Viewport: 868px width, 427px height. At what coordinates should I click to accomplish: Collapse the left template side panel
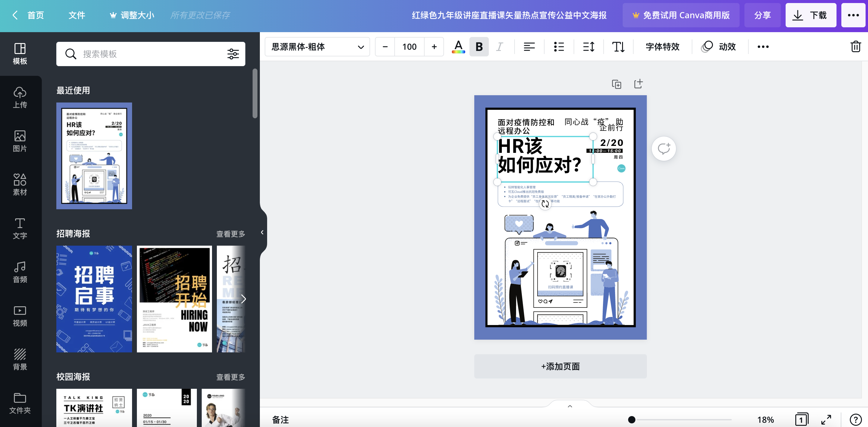pos(262,232)
